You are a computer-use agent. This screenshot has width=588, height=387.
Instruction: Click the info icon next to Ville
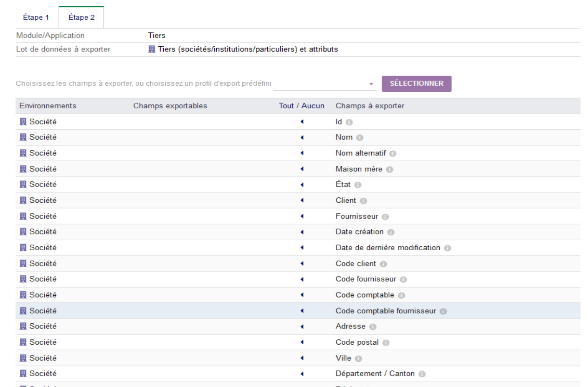pos(358,359)
